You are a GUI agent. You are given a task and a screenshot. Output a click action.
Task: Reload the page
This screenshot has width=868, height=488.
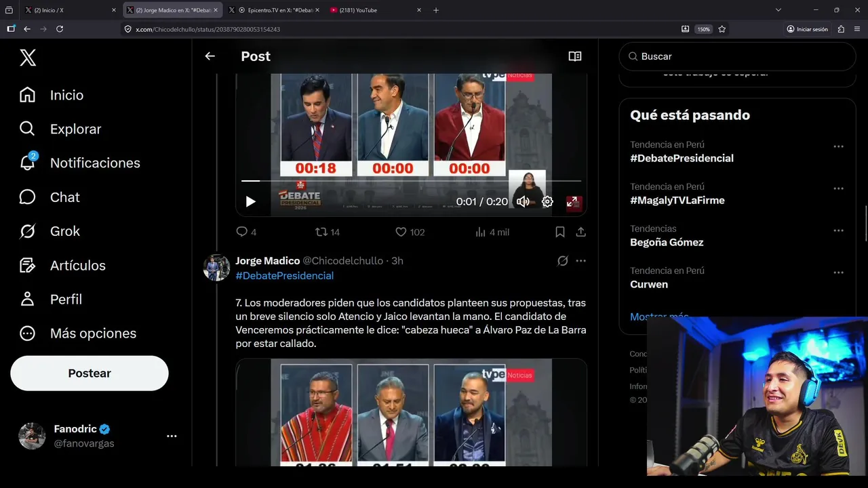pyautogui.click(x=60, y=29)
